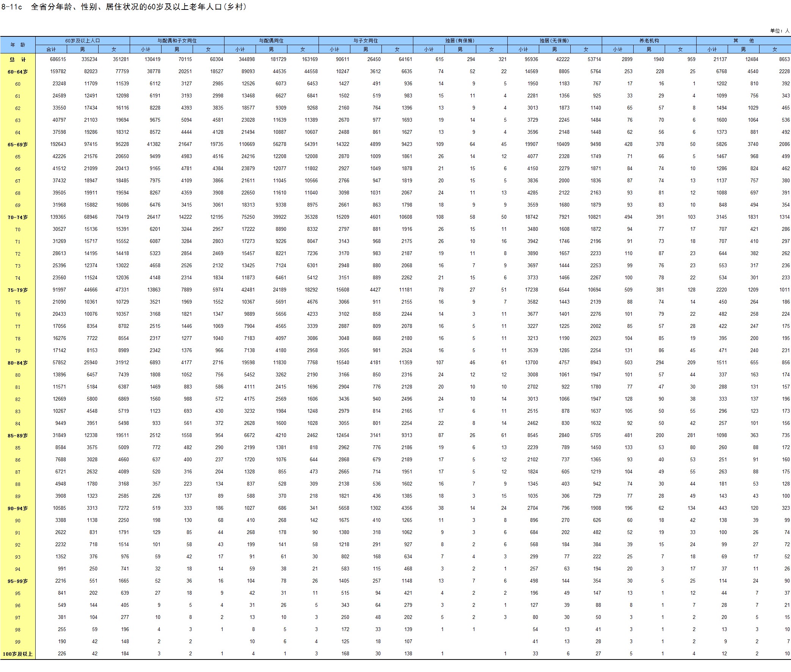Click the 与配偶和子女同住 header
The width and height of the screenshot is (791, 672).
pyautogui.click(x=177, y=41)
